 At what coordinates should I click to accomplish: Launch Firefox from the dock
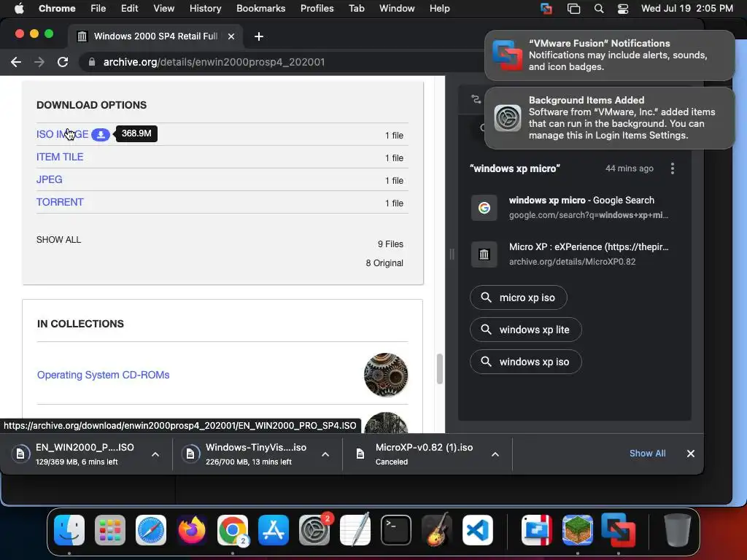[192, 530]
